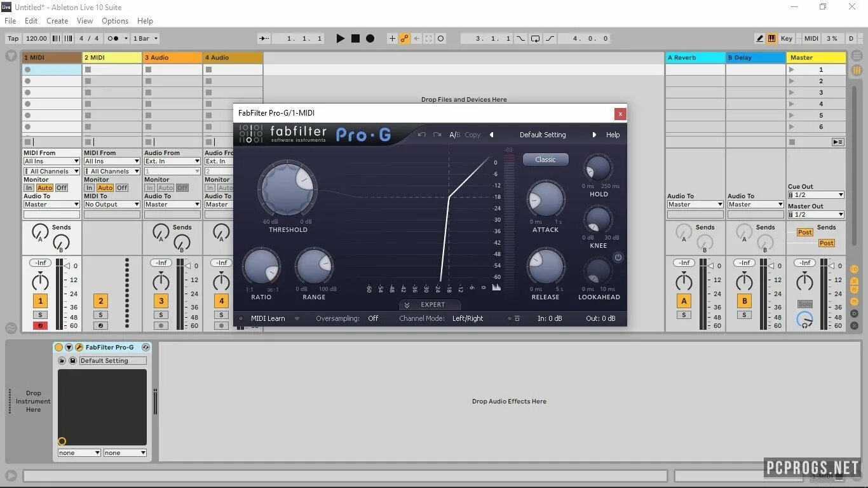This screenshot has height=488, width=868.
Task: Arm the transport Record button
Action: pyautogui.click(x=370, y=38)
